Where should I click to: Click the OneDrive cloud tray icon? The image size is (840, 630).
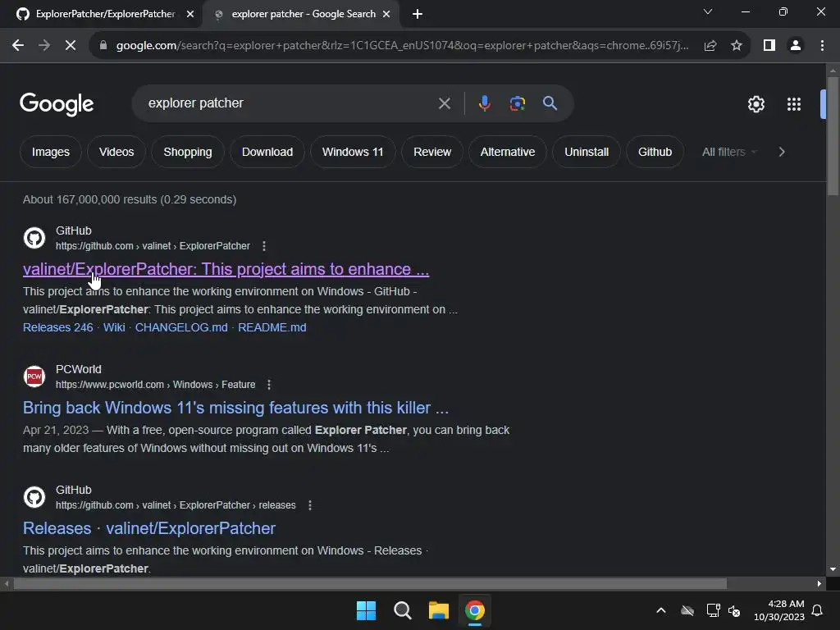[687, 610]
